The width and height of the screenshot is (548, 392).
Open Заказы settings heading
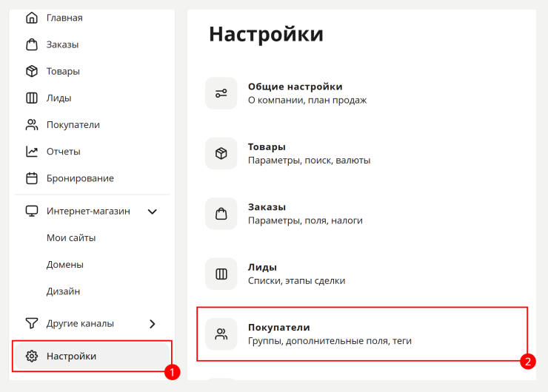point(267,207)
